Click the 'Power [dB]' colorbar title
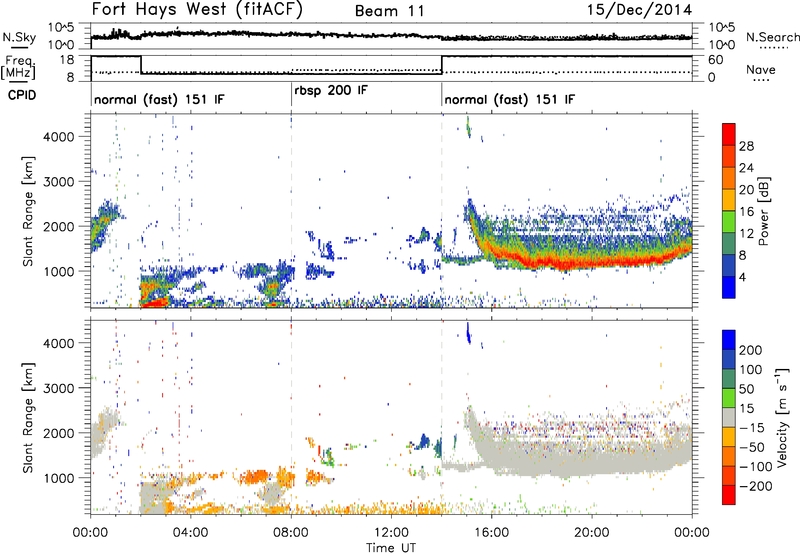The image size is (800, 554). coord(763,211)
